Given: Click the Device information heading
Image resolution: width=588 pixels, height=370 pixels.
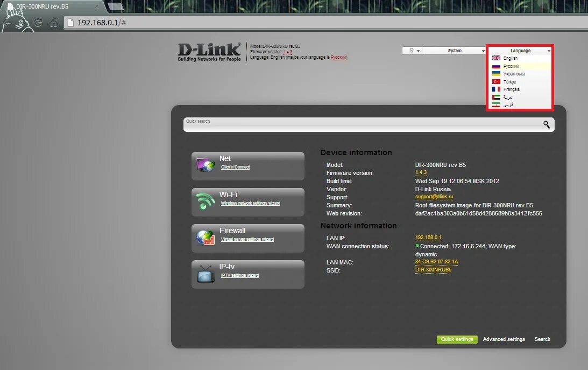Looking at the screenshot, I should (356, 153).
